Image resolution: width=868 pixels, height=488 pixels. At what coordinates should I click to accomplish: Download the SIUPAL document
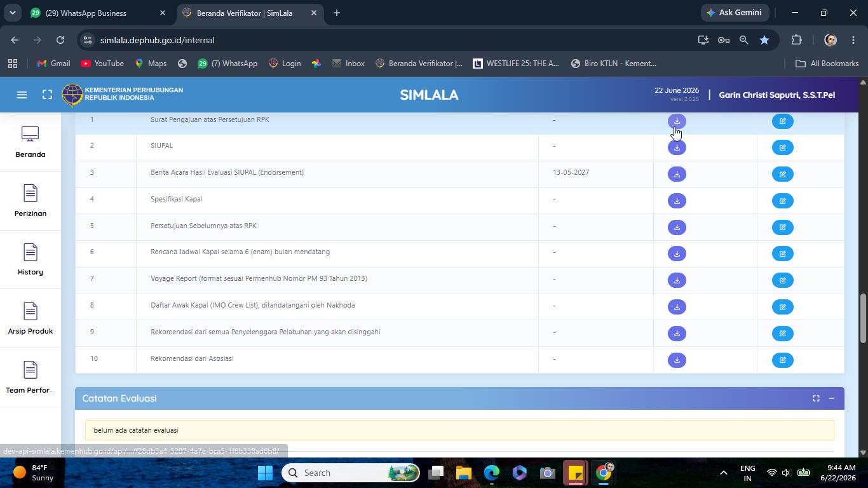click(677, 147)
